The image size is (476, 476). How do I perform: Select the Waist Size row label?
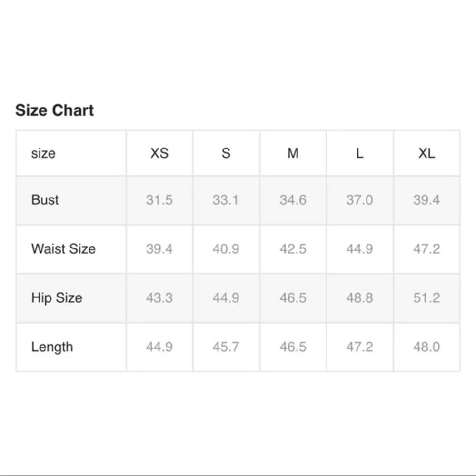pyautogui.click(x=63, y=249)
